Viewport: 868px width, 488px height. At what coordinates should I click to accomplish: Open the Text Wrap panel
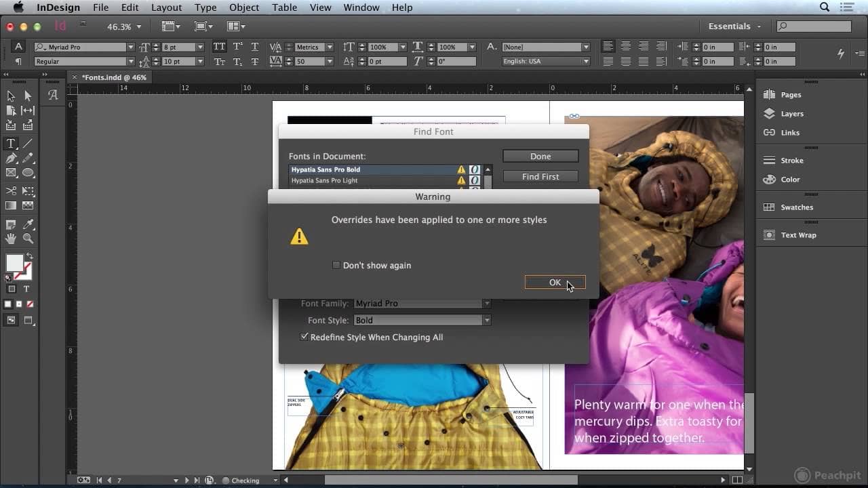[798, 235]
